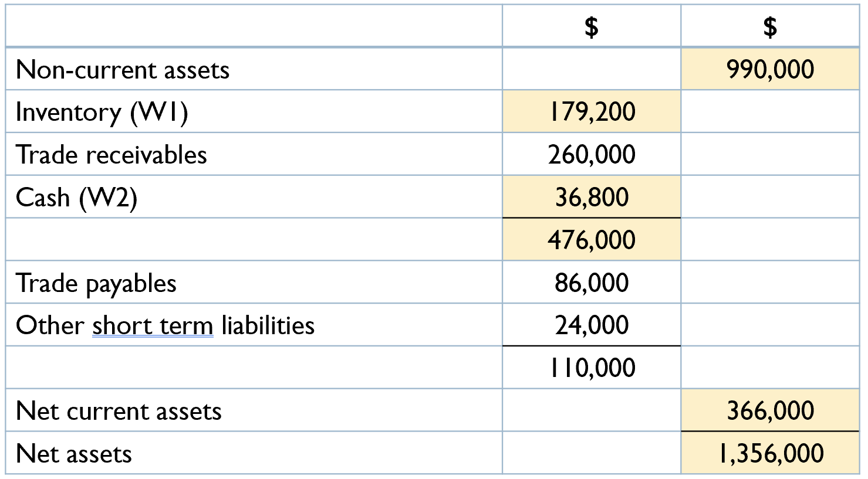Click the Net current assets label
The height and width of the screenshot is (479, 868).
point(119,411)
